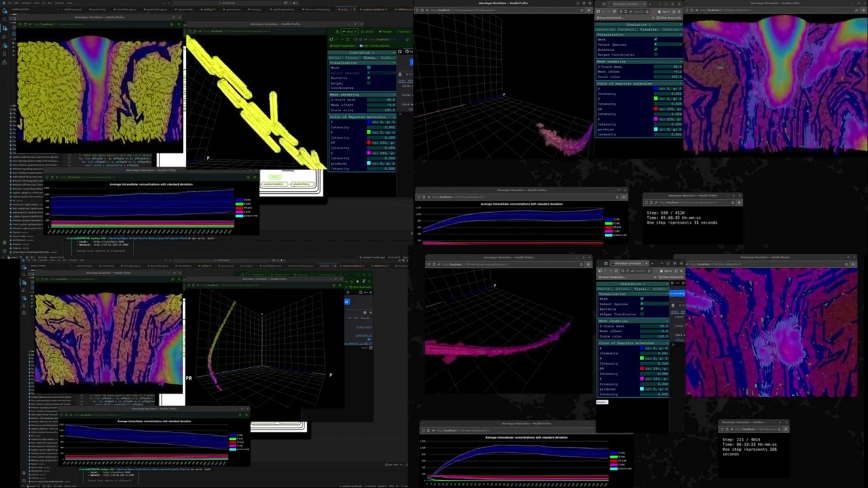Click the Scale color field in the bottom-right panel

(654, 336)
